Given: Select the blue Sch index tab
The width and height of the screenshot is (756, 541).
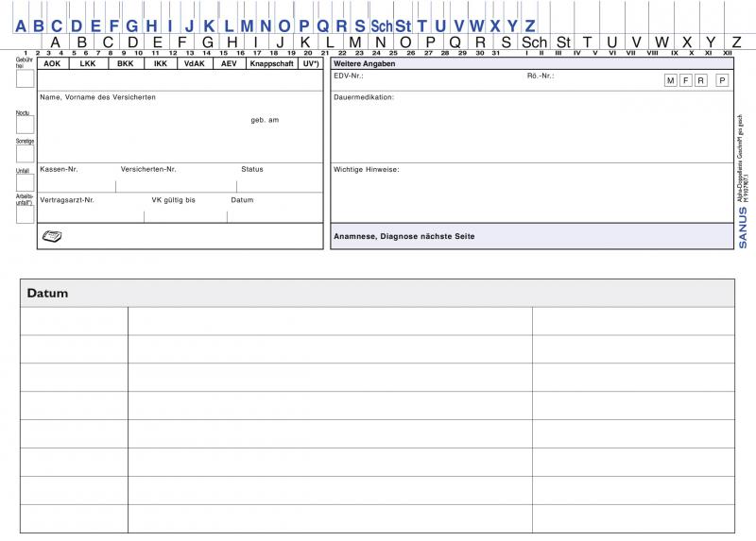Looking at the screenshot, I should click(x=382, y=25).
